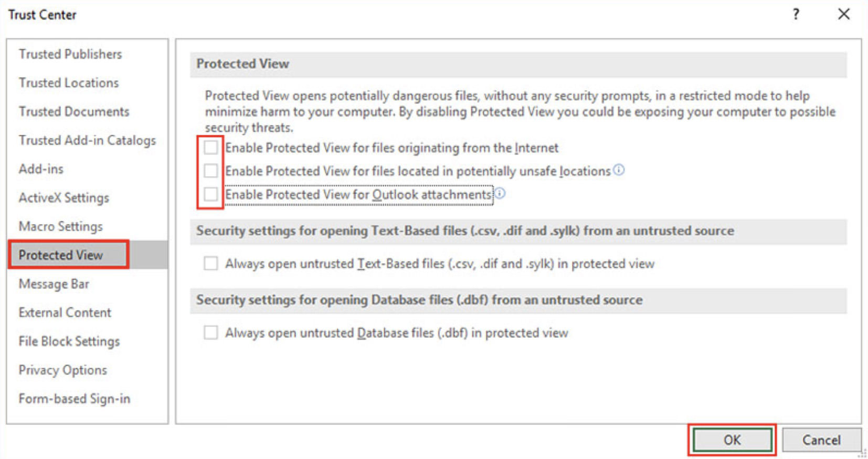Click the help question mark icon
The image size is (868, 459).
click(x=796, y=14)
